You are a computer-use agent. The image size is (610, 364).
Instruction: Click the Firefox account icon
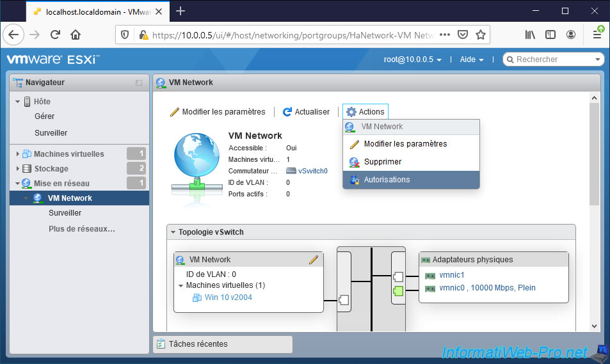click(570, 35)
